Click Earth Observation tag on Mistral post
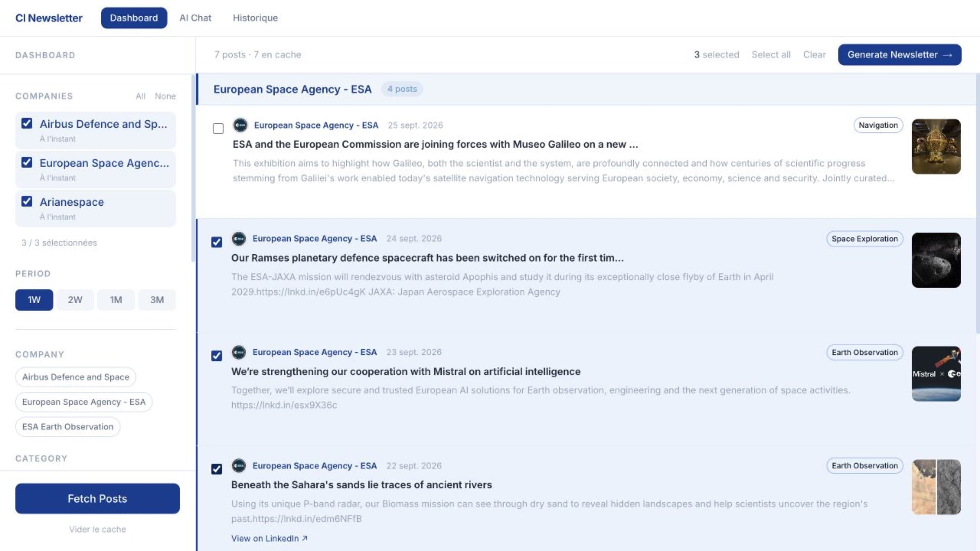This screenshot has width=980, height=551. tap(864, 352)
